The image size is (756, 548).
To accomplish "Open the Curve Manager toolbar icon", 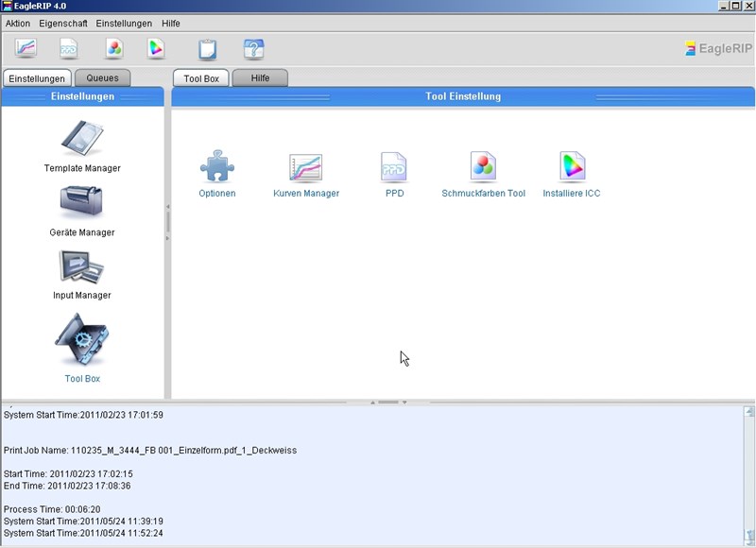I will click(26, 48).
